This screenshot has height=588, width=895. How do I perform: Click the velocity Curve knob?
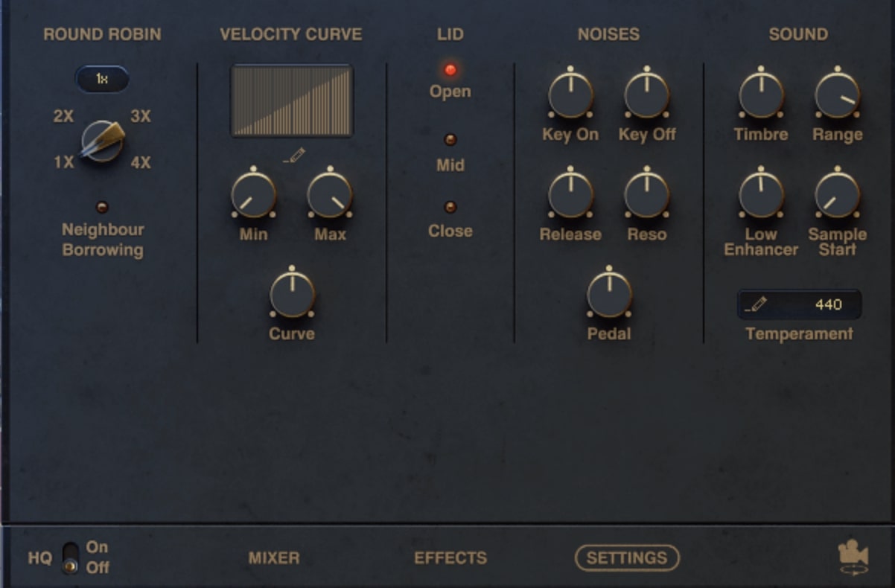point(292,294)
